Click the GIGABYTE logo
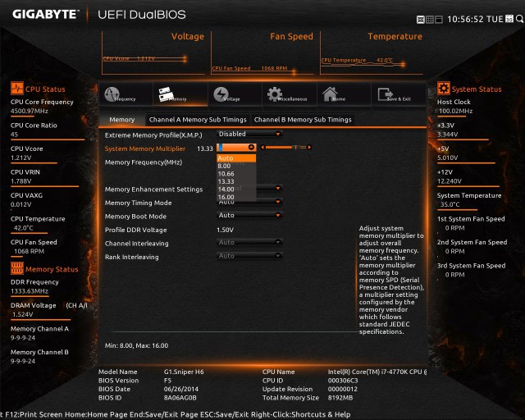This screenshot has width=525, height=420. 45,15
